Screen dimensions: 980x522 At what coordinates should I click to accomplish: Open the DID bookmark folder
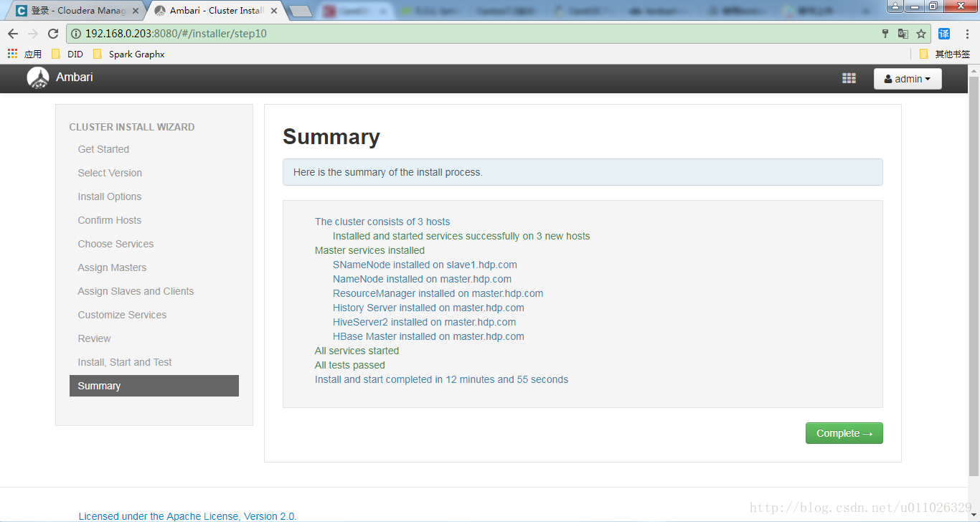click(67, 54)
